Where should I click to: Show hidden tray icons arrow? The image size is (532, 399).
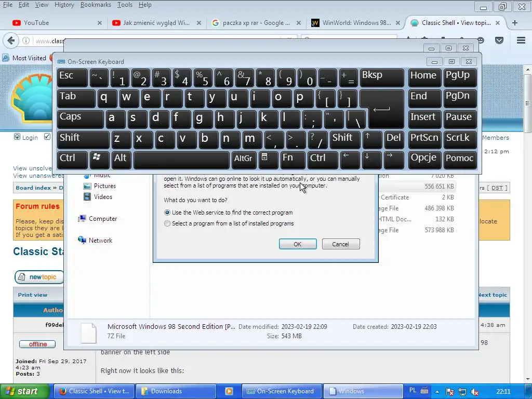(437, 392)
